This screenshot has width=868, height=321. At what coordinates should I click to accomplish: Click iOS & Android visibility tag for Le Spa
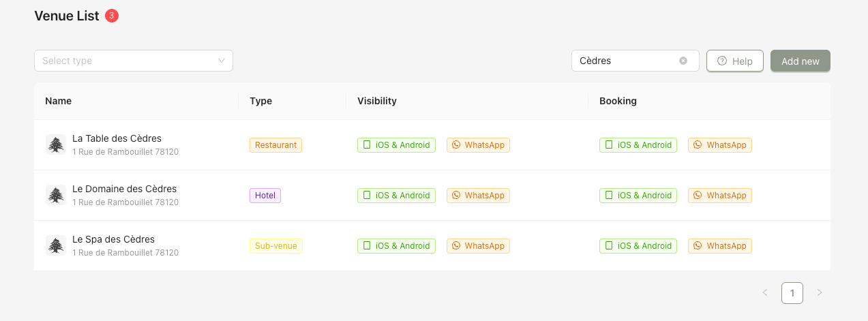[x=396, y=246]
